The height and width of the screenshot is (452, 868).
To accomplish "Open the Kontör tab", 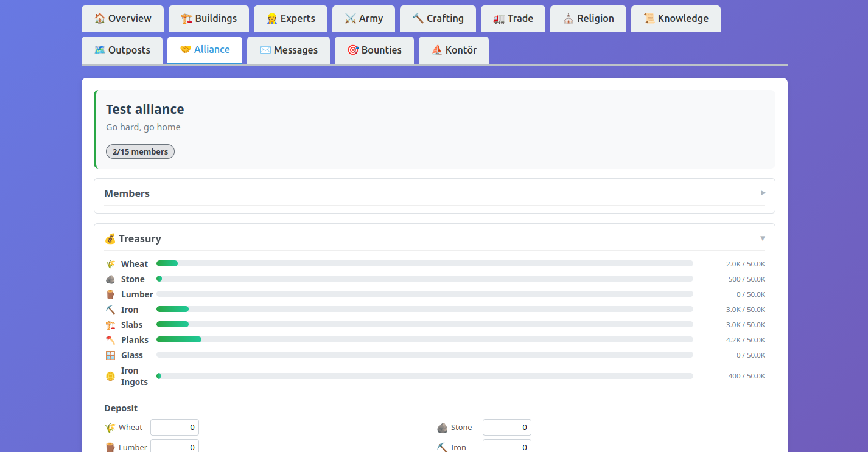I will (453, 50).
